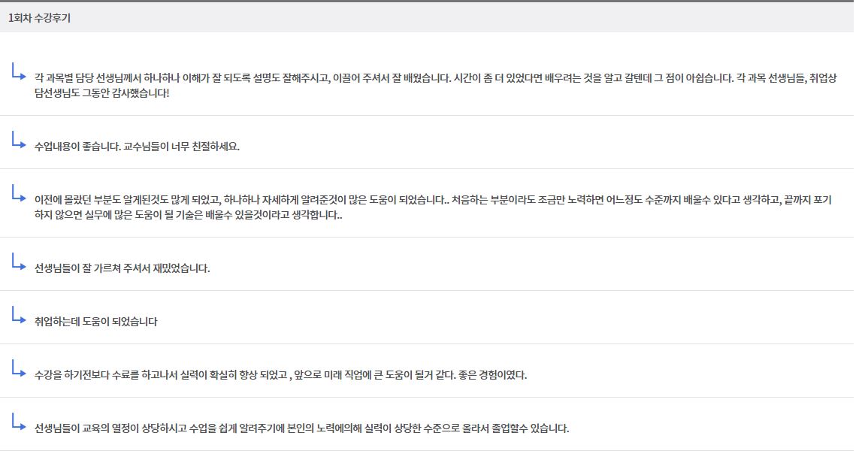Image resolution: width=868 pixels, height=457 pixels.
Task: Click the reply arrow icon beside the first review
Action: (18, 71)
